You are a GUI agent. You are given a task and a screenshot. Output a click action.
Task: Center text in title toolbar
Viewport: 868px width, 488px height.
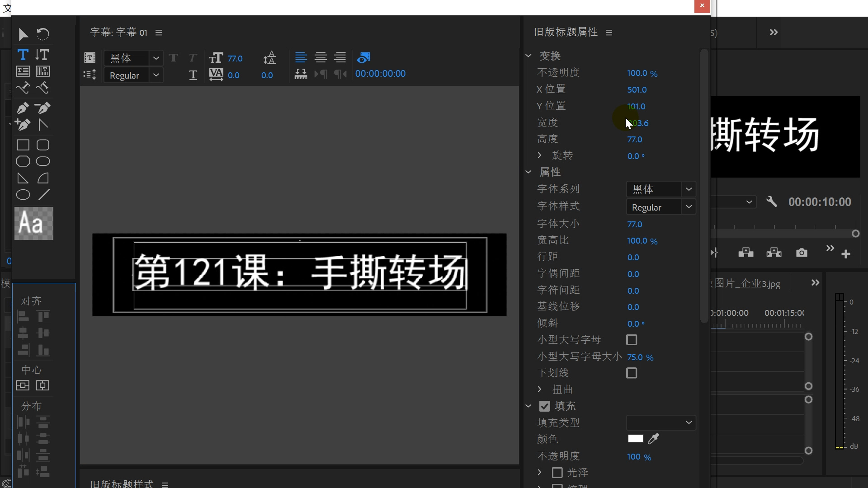click(x=321, y=57)
